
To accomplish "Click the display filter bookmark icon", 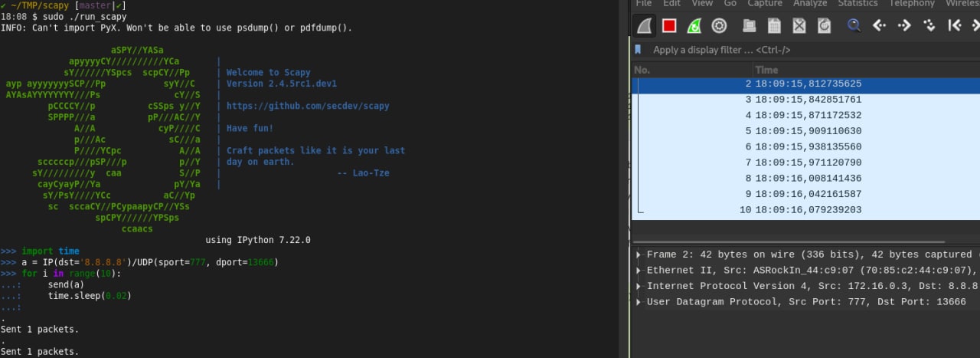I will 638,50.
